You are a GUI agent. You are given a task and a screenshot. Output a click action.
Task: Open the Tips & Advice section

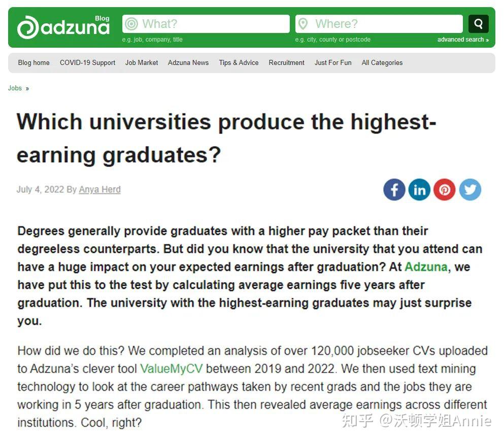(x=239, y=63)
